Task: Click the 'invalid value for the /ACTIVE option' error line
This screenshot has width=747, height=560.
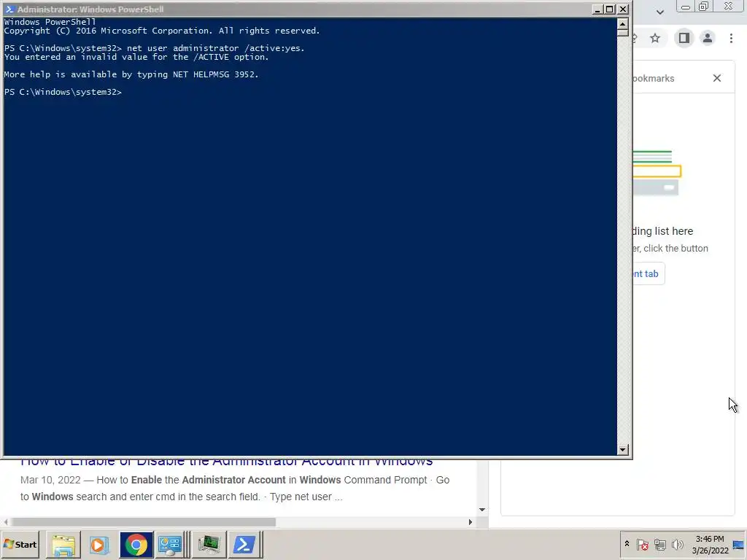Action: (136, 57)
